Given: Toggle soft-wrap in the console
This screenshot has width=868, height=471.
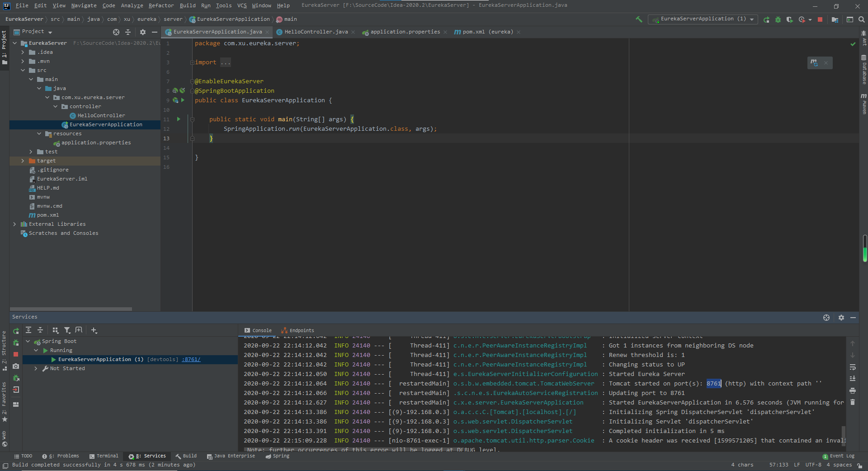Looking at the screenshot, I should 853,367.
